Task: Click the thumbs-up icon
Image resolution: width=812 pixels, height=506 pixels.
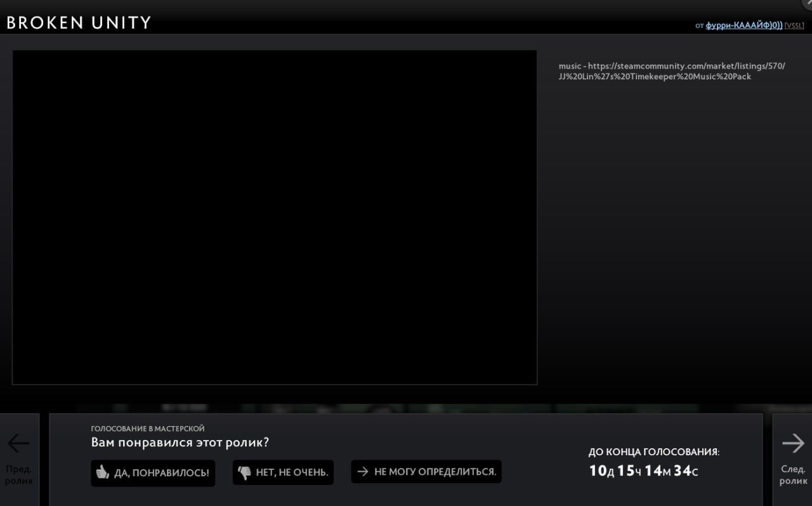Action: click(102, 472)
